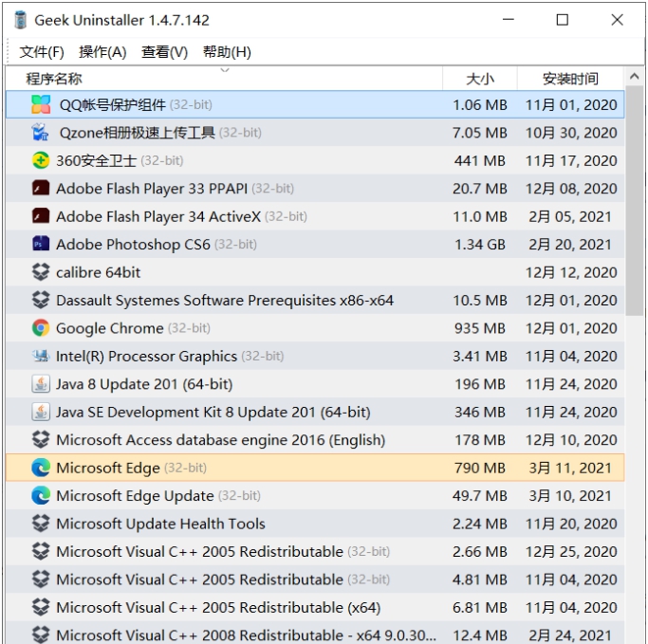Open the 文件(F) menu
Screen dimensions: 648x644
[x=42, y=52]
